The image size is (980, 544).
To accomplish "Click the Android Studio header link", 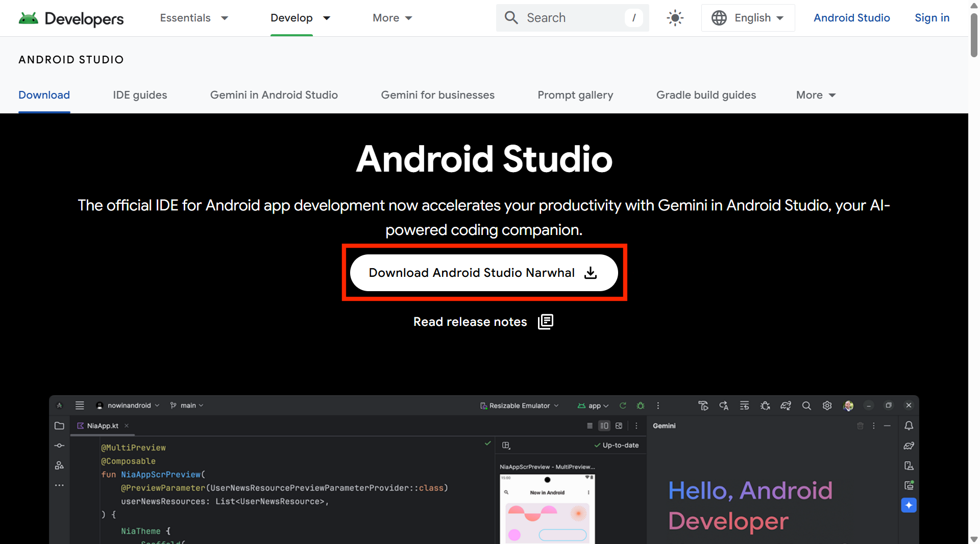I will tap(851, 18).
